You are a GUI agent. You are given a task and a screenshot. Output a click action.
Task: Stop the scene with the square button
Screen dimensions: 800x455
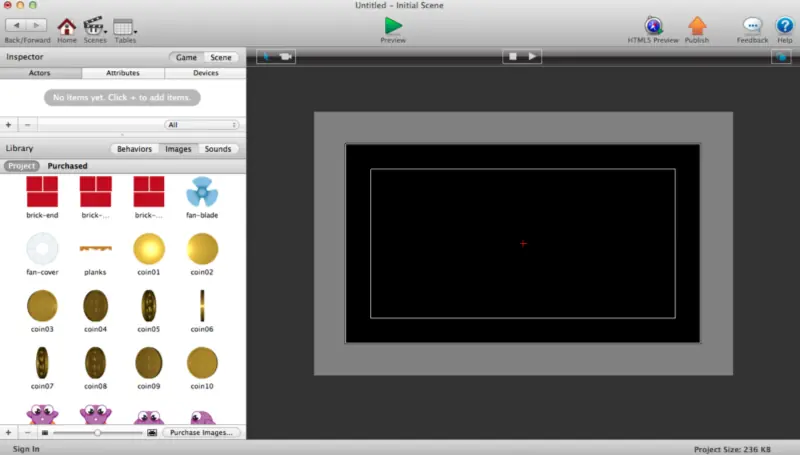tap(513, 57)
